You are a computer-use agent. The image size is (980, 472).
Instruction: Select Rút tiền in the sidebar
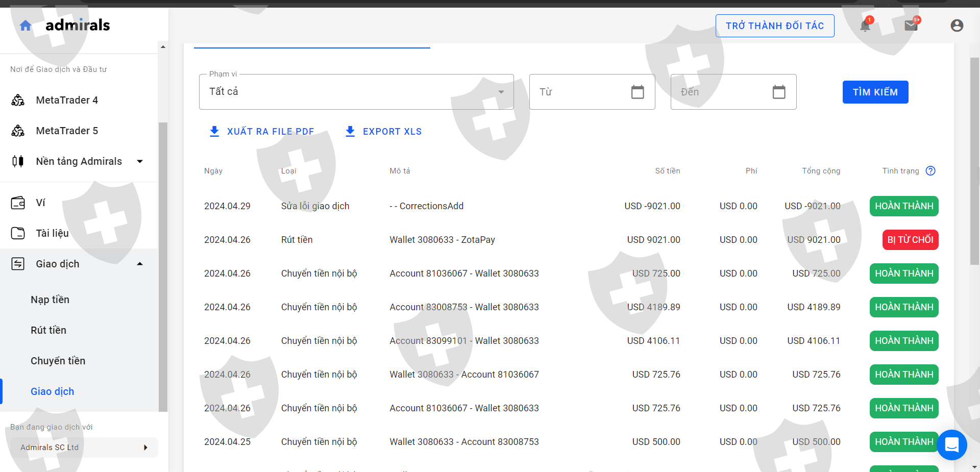(x=48, y=330)
